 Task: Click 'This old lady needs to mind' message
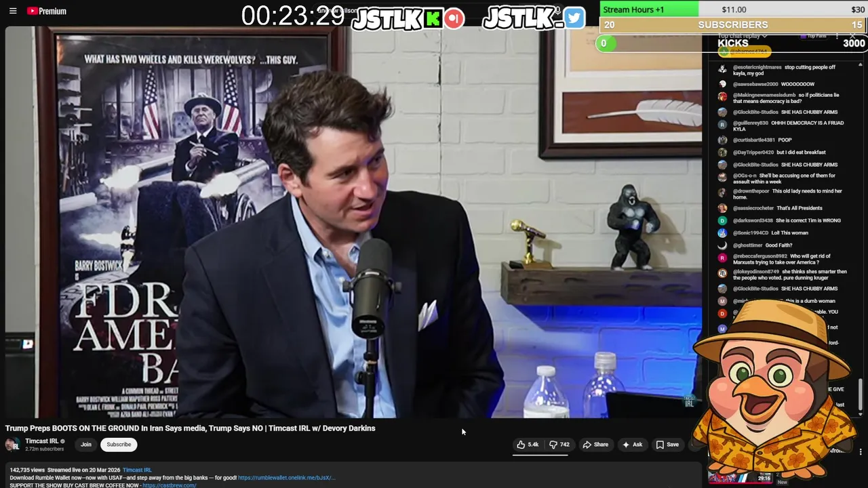click(x=787, y=194)
